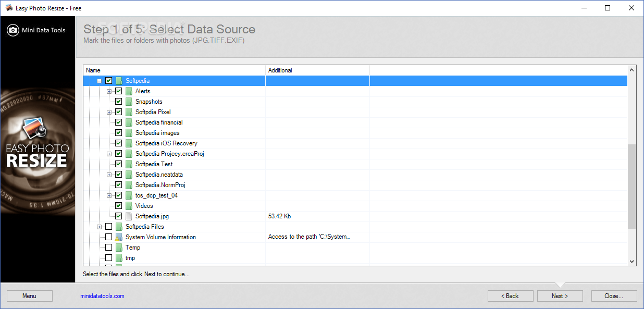This screenshot has height=309, width=644.
Task: Click the tmp folder icon
Action: coord(119,258)
